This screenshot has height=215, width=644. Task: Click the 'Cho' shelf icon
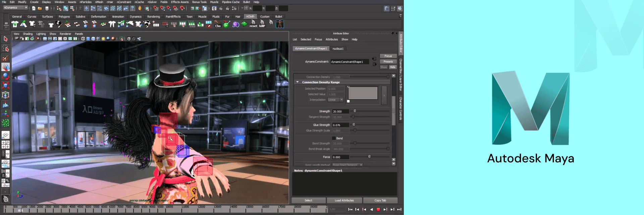(218, 24)
